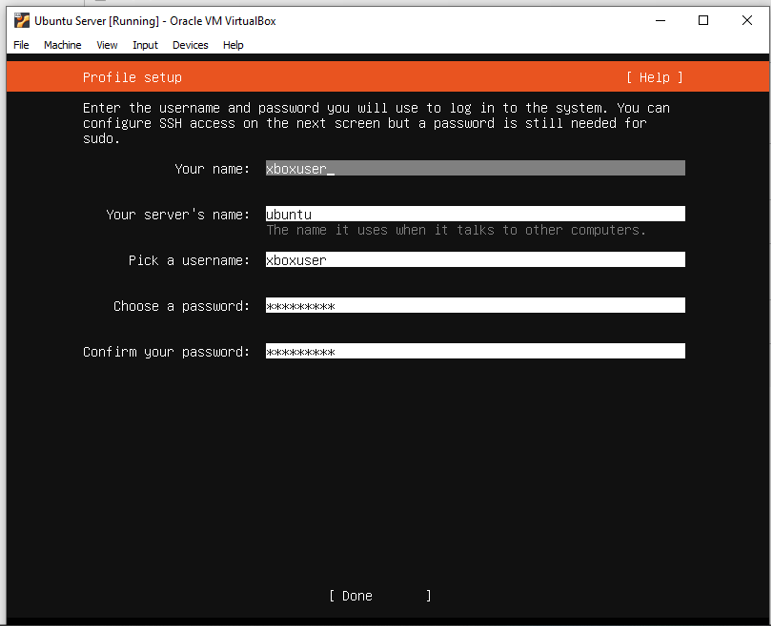
Task: Maximize the VirtualBox window
Action: tap(703, 20)
